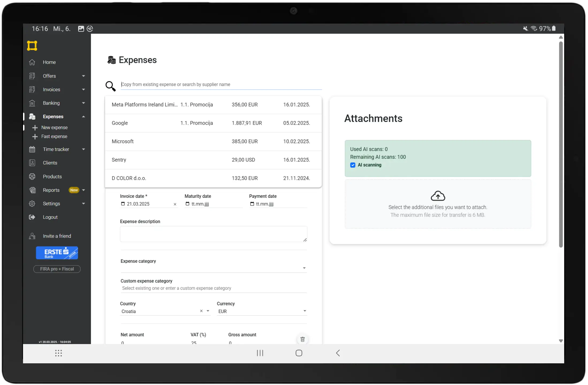Click the Time tracker calendar icon

pyautogui.click(x=32, y=149)
